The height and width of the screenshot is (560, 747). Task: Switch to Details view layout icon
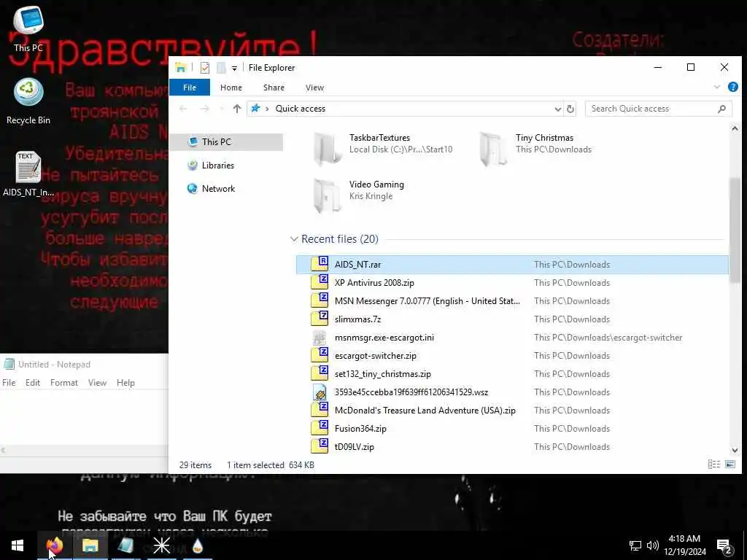pyautogui.click(x=713, y=464)
